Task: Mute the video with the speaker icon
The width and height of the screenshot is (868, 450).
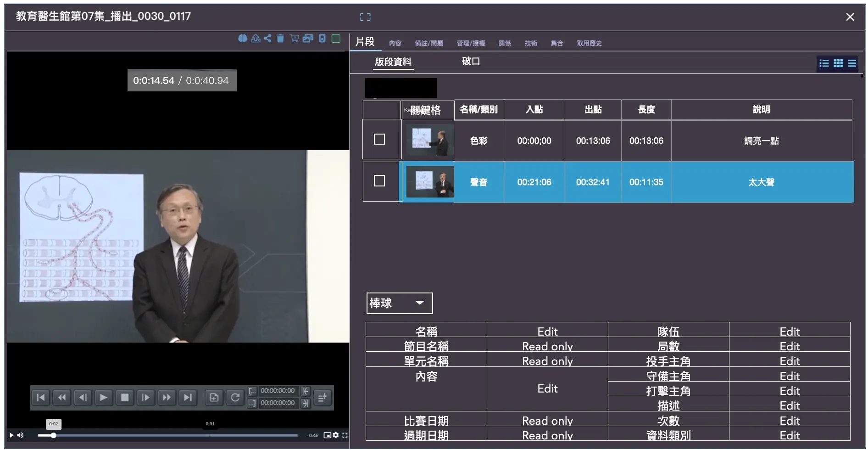Action: pos(21,435)
